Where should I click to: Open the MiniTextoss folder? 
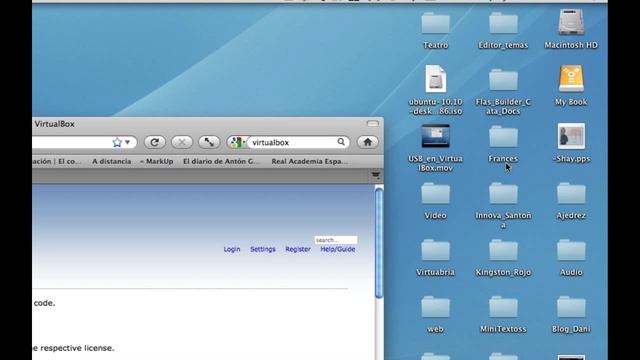coord(503,307)
